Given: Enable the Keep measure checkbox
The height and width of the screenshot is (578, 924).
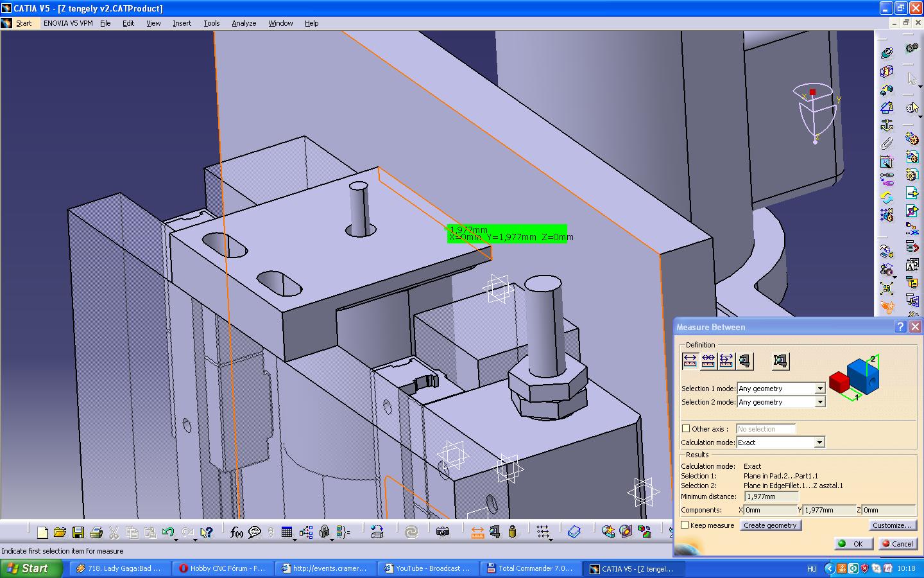Looking at the screenshot, I should pos(685,525).
